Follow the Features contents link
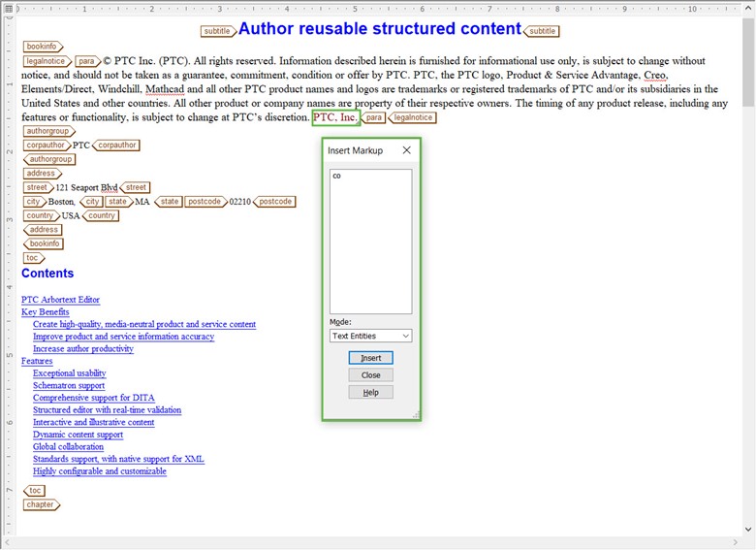 coord(37,361)
